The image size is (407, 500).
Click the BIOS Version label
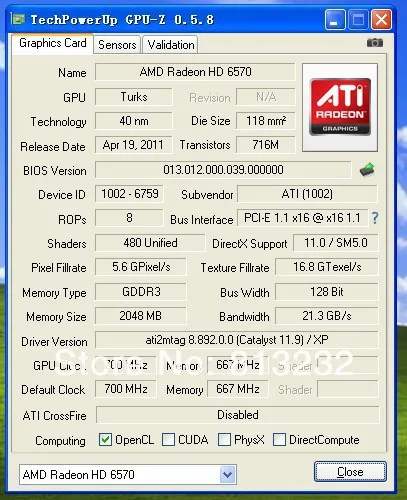point(55,171)
